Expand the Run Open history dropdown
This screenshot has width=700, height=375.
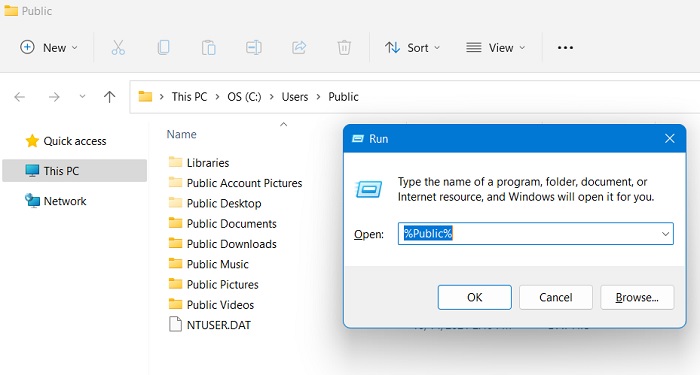665,234
